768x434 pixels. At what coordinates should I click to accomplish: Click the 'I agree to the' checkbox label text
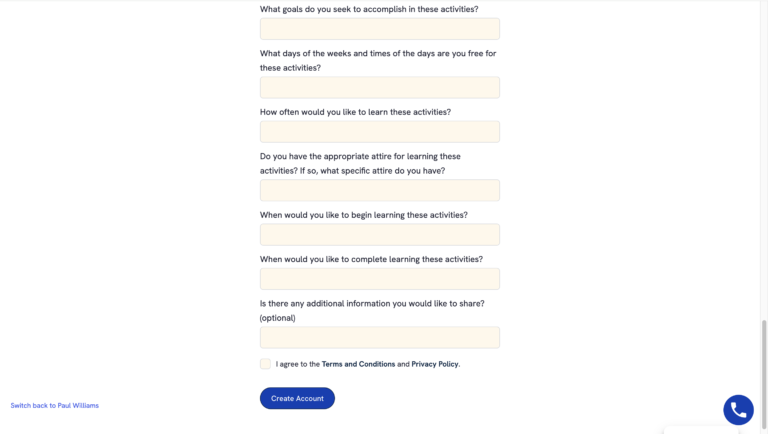[297, 364]
